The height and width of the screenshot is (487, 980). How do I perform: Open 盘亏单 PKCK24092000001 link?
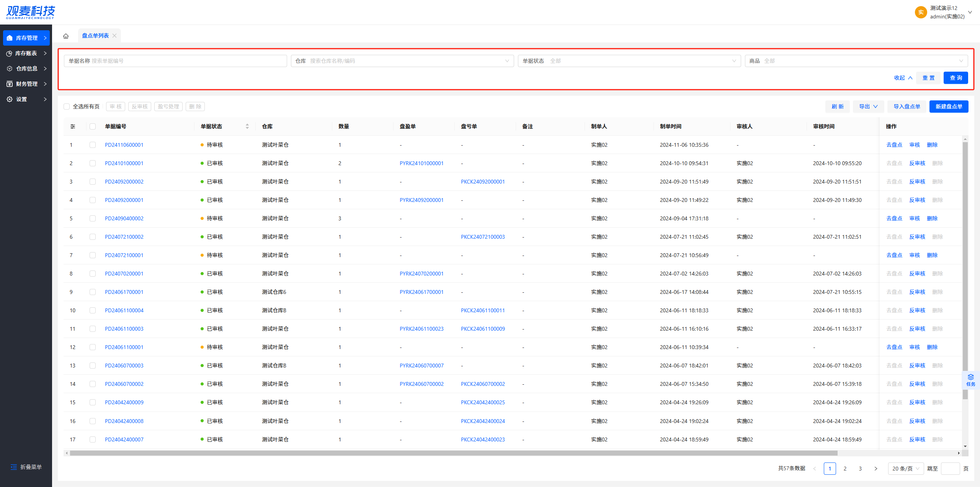tap(483, 182)
